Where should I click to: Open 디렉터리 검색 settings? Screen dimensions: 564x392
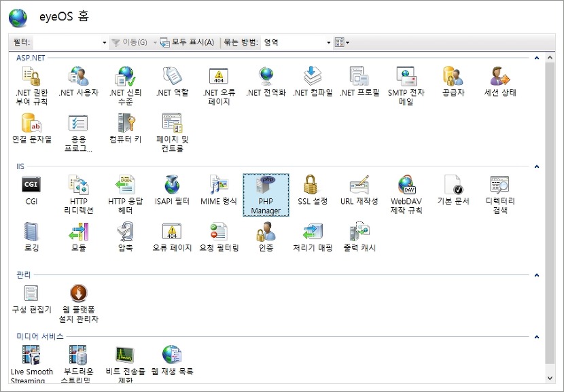coord(500,195)
